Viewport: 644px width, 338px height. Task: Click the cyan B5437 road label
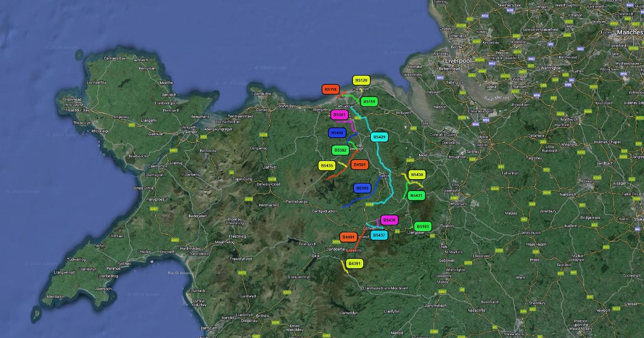point(379,235)
